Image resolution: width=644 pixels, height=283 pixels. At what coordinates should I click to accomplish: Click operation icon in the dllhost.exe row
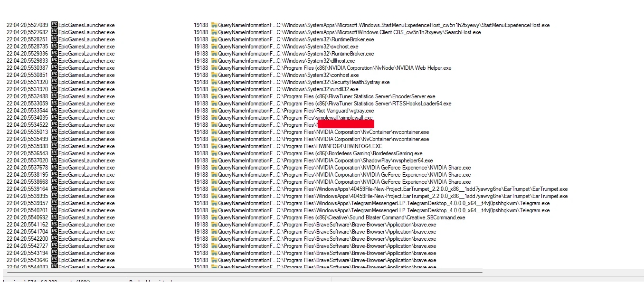coord(214,61)
